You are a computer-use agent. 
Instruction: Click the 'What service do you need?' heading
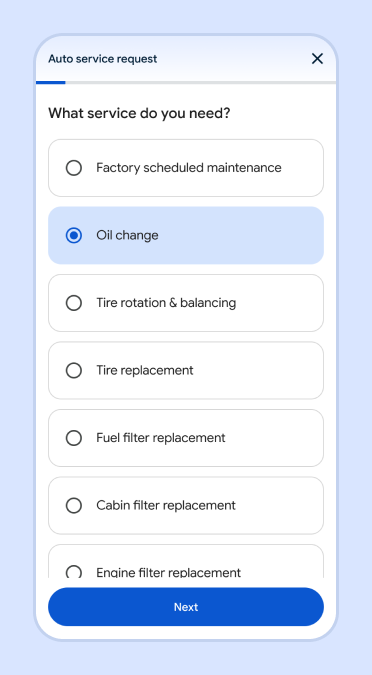[x=139, y=114]
